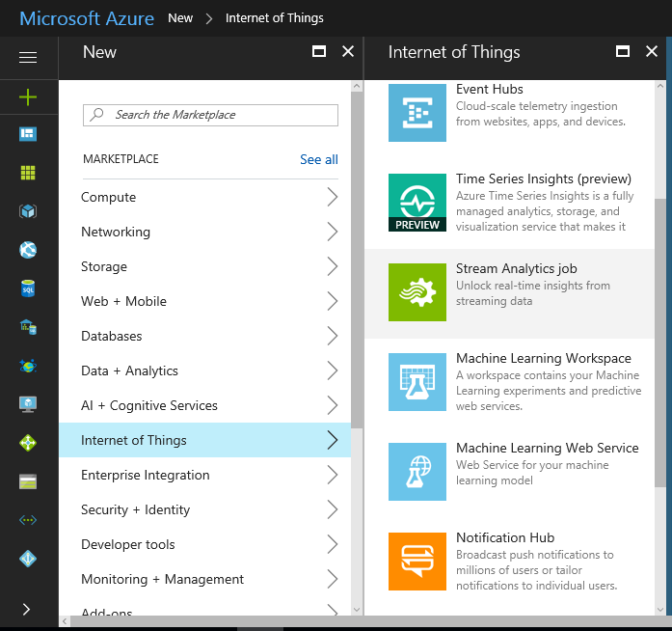Select Developer tools category

point(204,544)
